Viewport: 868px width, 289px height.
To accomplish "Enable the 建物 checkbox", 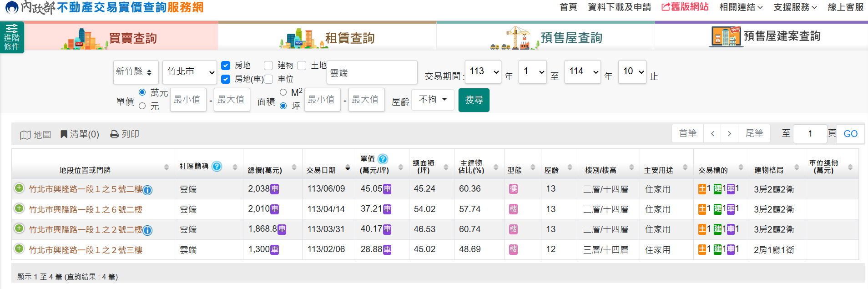I will [x=268, y=66].
